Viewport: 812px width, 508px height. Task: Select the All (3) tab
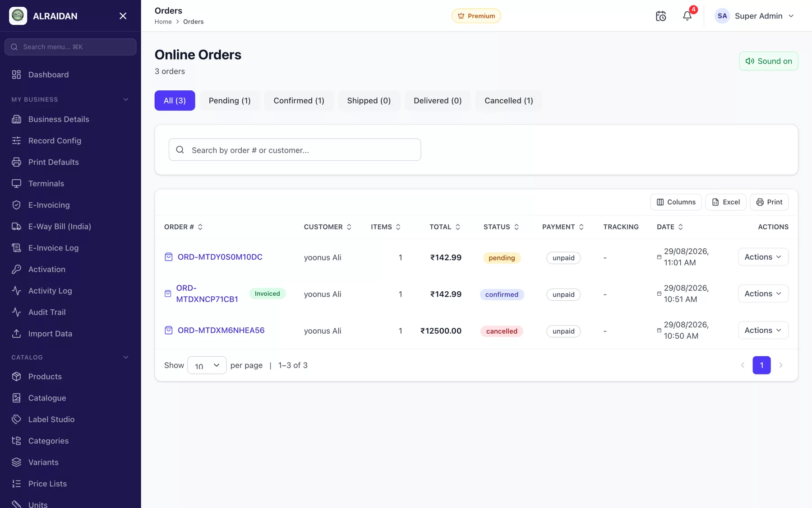pyautogui.click(x=175, y=101)
